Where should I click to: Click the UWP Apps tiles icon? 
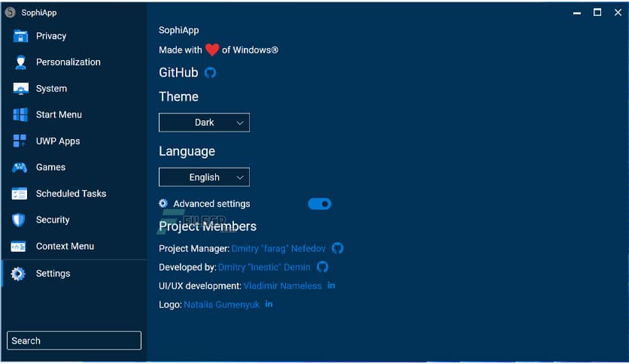[x=20, y=141]
